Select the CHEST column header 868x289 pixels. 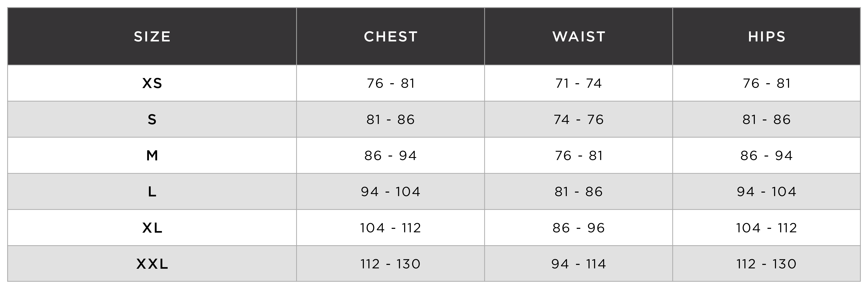391,36
